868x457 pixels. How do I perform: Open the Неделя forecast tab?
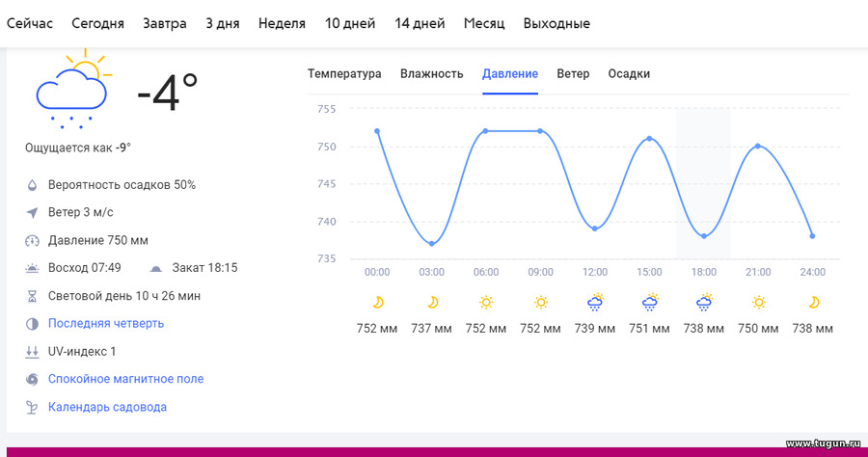pos(282,24)
